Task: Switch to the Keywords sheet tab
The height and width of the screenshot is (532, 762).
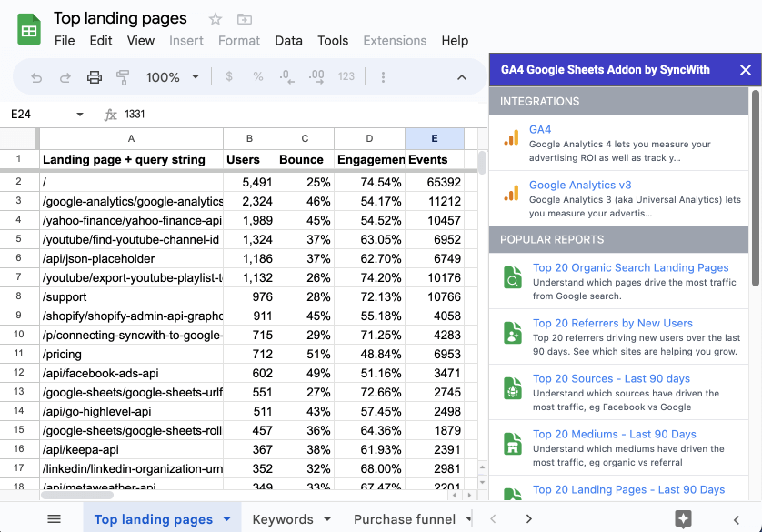Action: (x=282, y=517)
